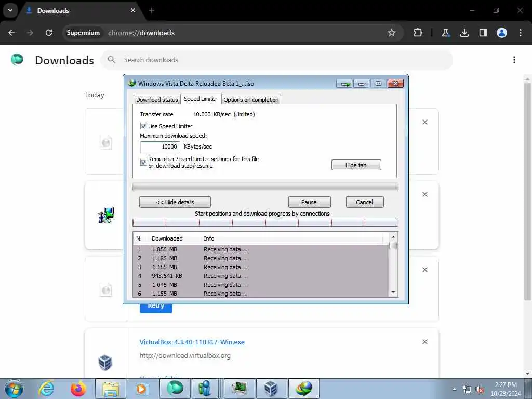The width and height of the screenshot is (532, 399).
Task: Open the Downloads page more actions menu
Action: (x=514, y=60)
